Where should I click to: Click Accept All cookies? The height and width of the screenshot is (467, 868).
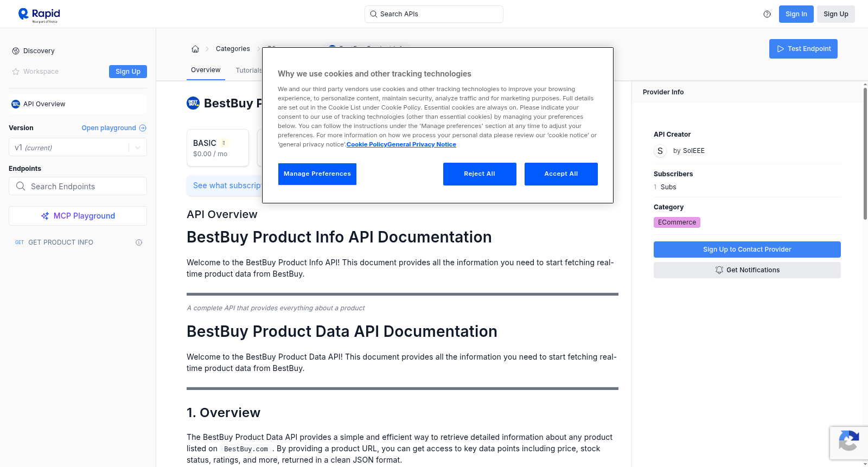pyautogui.click(x=561, y=174)
